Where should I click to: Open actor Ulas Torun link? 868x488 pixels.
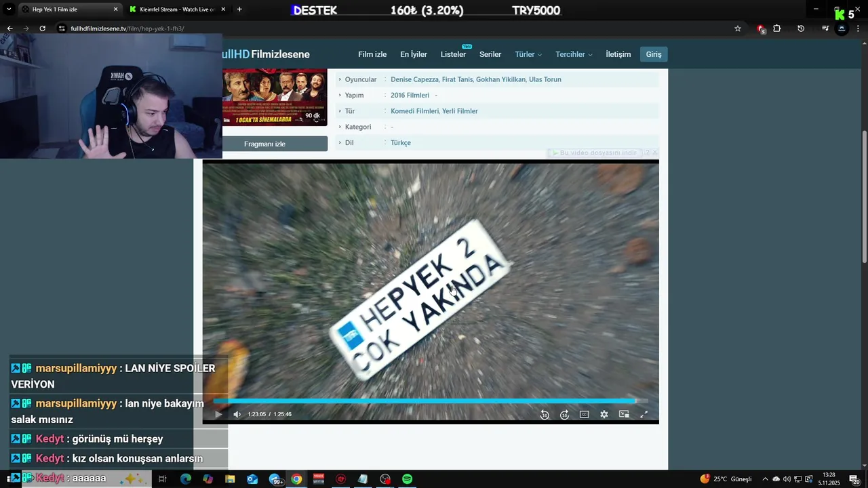[x=545, y=79]
